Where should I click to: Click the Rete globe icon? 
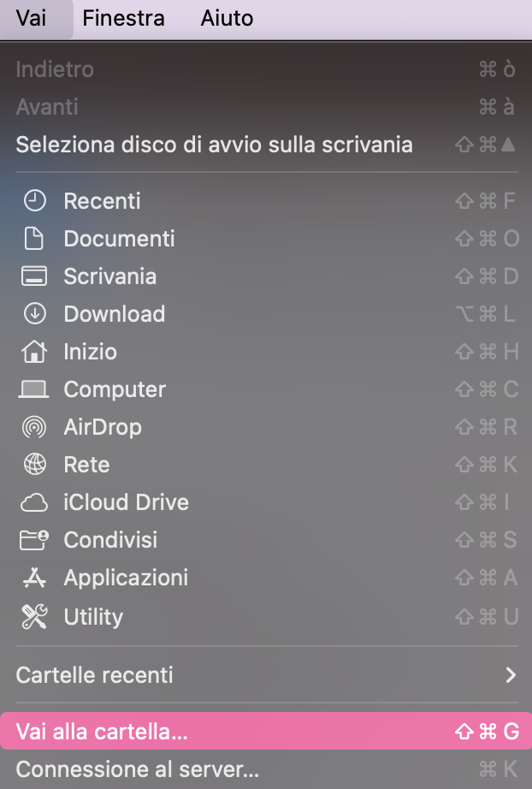pyautogui.click(x=34, y=464)
